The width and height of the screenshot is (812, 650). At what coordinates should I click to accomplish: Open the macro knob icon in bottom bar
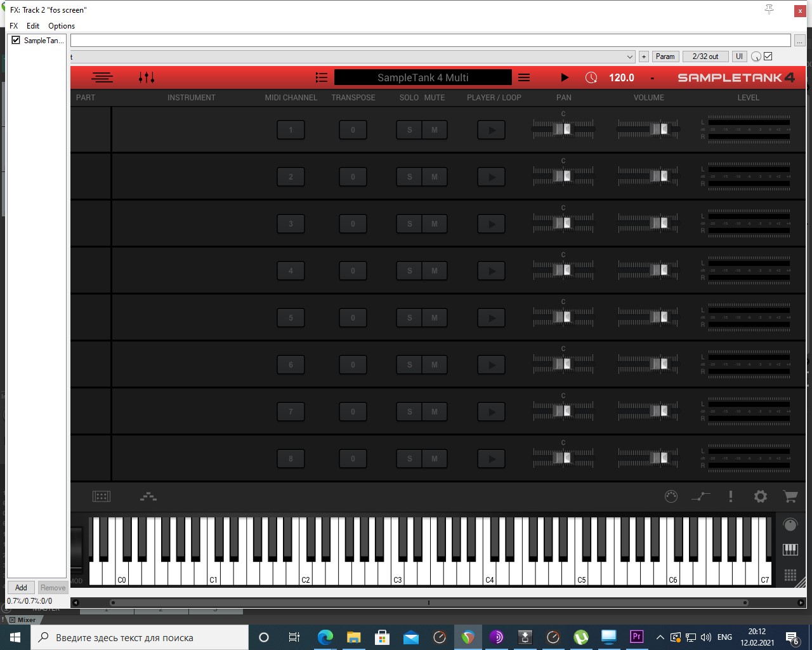[671, 496]
